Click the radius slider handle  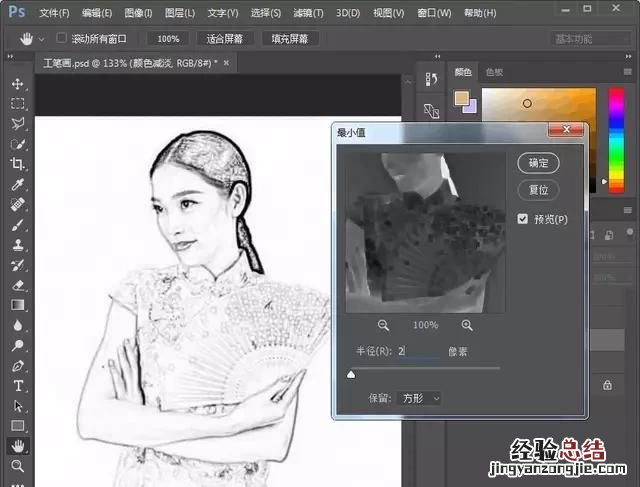[x=351, y=374]
